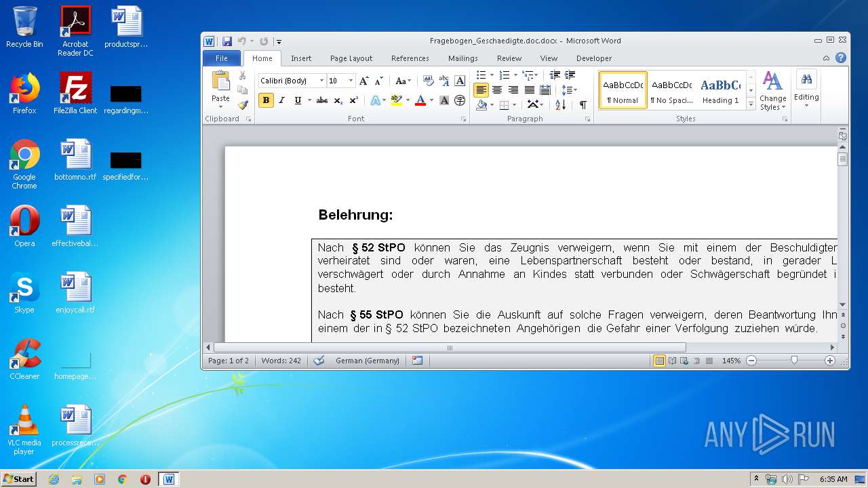Open the font size dropdown
868x488 pixels.
(x=351, y=81)
